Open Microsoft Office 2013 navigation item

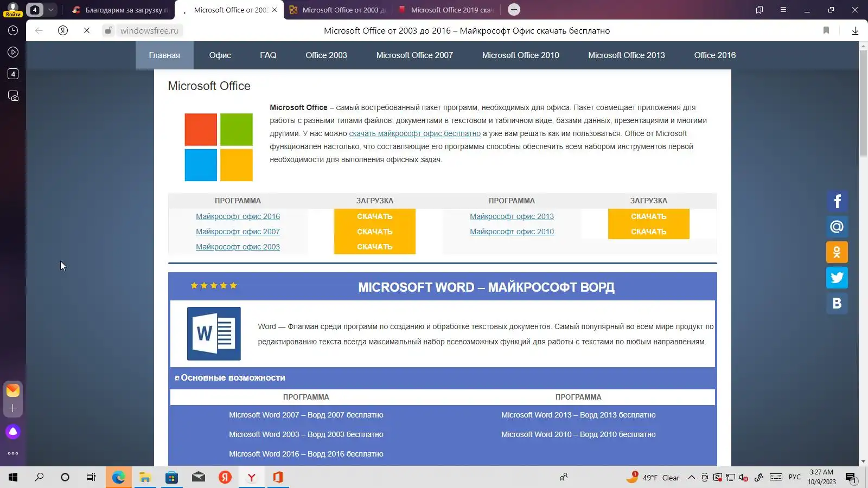(x=627, y=55)
